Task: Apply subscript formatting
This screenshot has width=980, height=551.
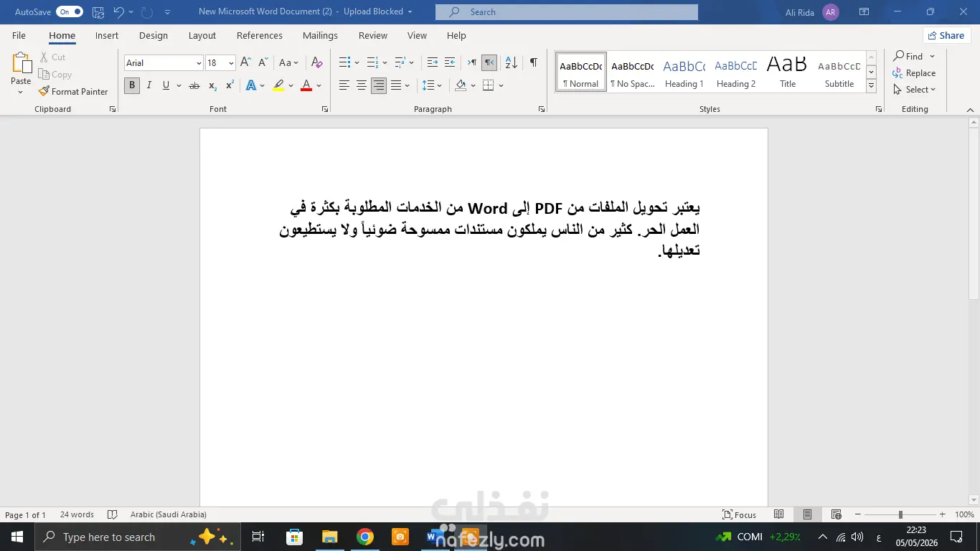Action: [212, 85]
